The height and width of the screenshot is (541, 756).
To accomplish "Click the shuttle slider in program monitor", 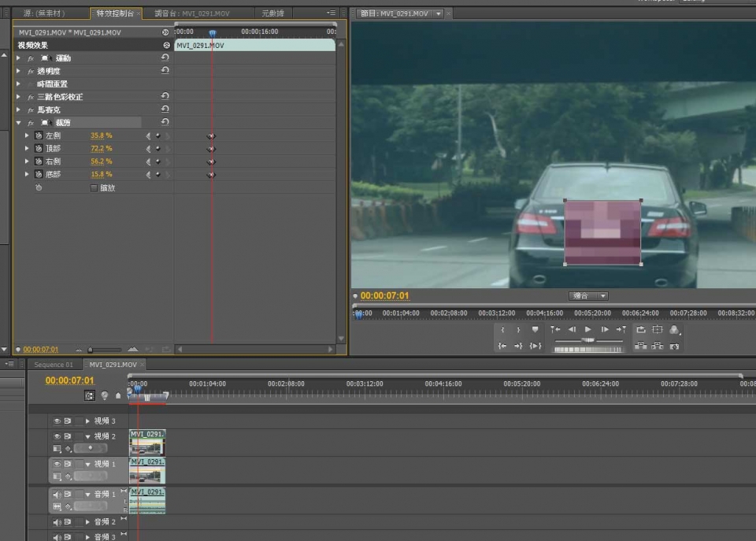I will 588,340.
